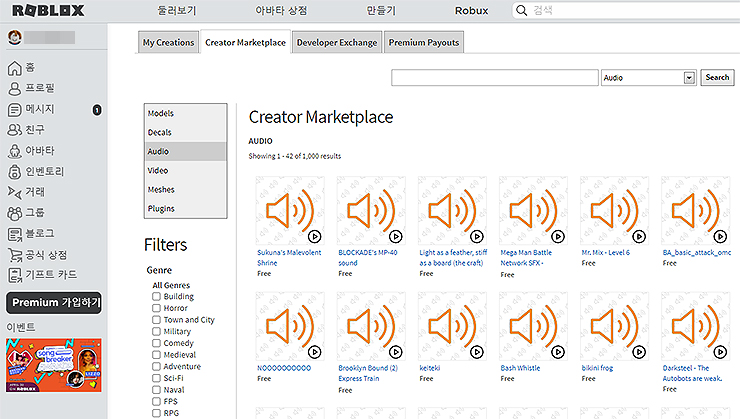
Task: Play the bikini frog audio preview
Action: (639, 352)
